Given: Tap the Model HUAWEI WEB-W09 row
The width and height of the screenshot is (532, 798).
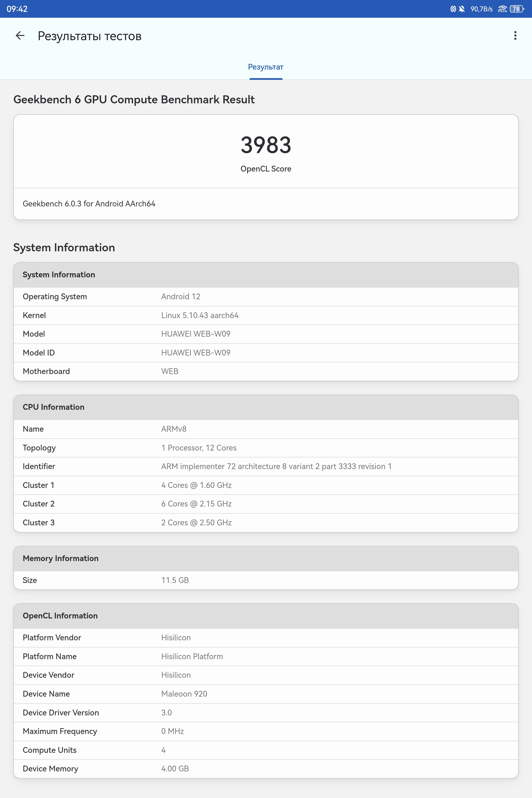Looking at the screenshot, I should [x=266, y=334].
